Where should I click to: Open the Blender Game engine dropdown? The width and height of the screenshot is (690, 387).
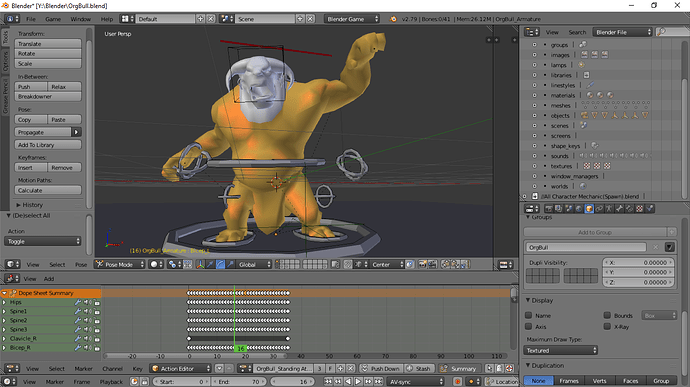(352, 19)
